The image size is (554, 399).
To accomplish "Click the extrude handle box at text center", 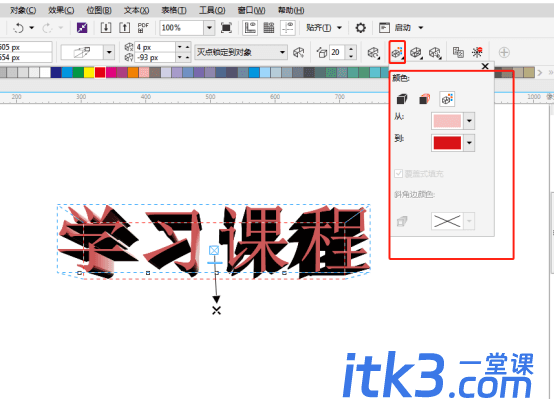I will [214, 250].
